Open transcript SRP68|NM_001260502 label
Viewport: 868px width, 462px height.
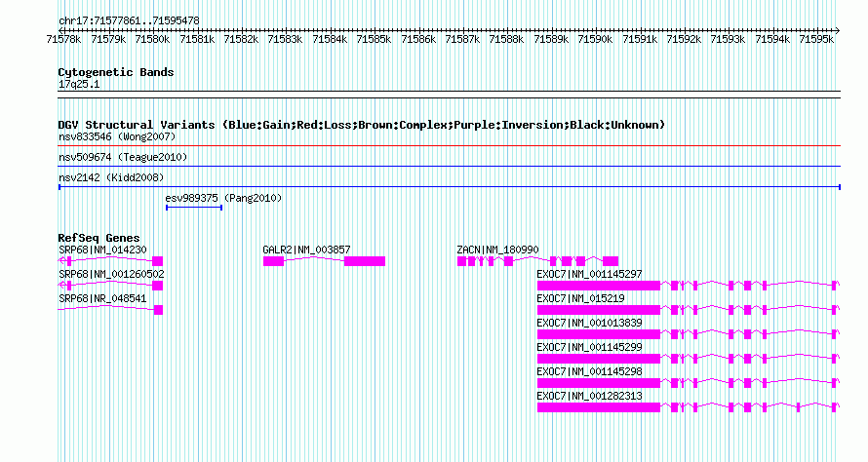tap(111, 275)
